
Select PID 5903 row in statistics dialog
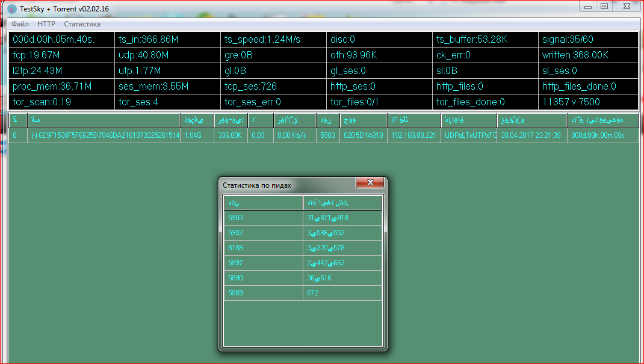263,218
